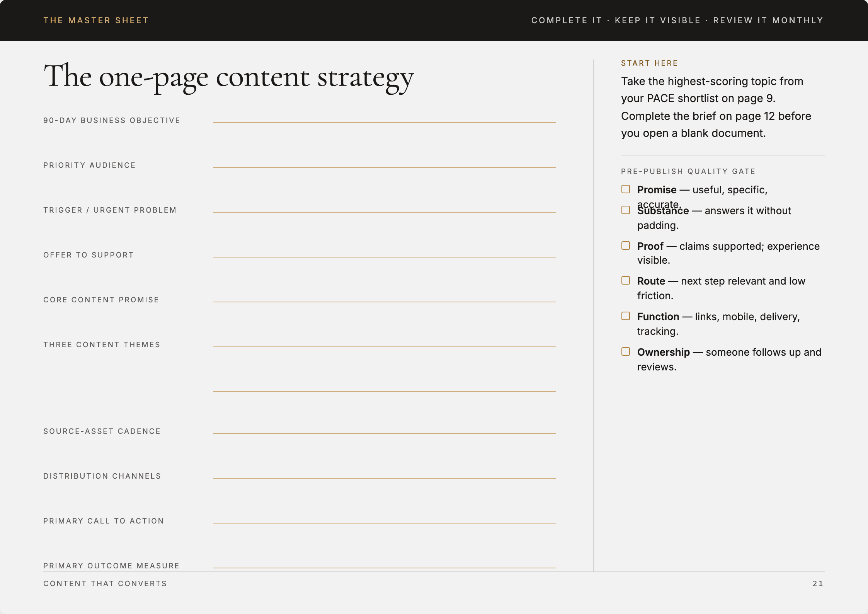Click the 'THREE CONTENT THEMES' label

(x=102, y=345)
